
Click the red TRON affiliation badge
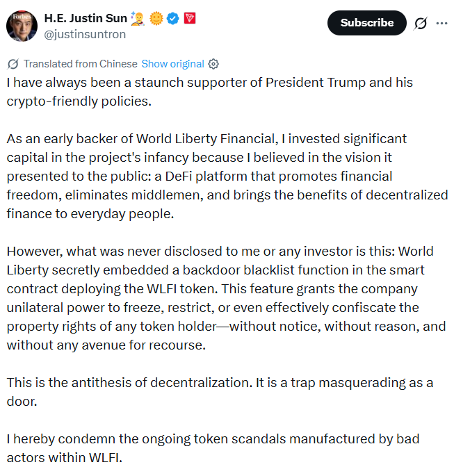click(189, 17)
